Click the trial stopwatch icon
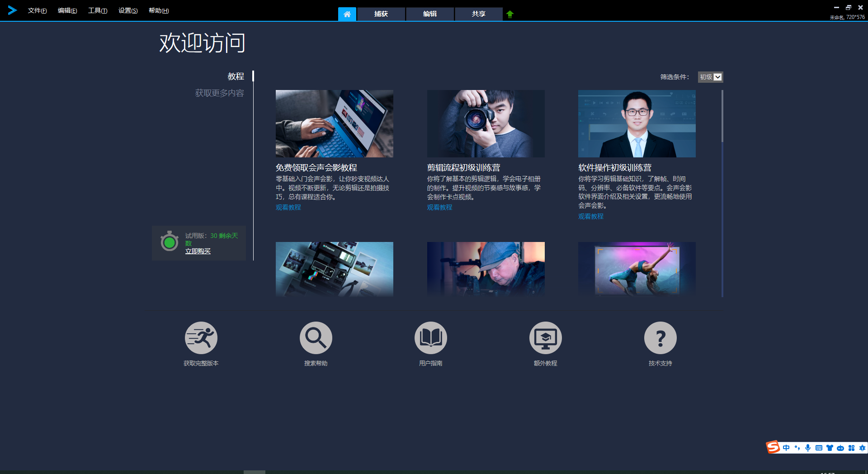This screenshot has height=474, width=868. [x=170, y=242]
